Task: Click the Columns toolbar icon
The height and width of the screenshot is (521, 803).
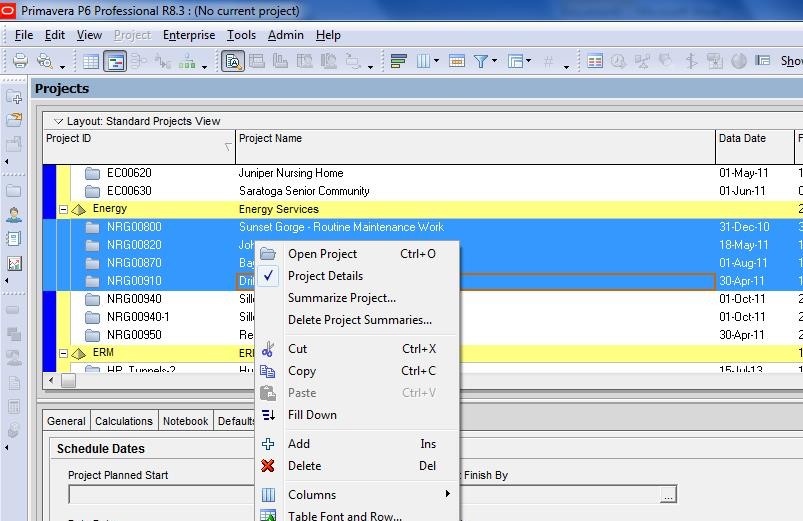Action: click(424, 61)
